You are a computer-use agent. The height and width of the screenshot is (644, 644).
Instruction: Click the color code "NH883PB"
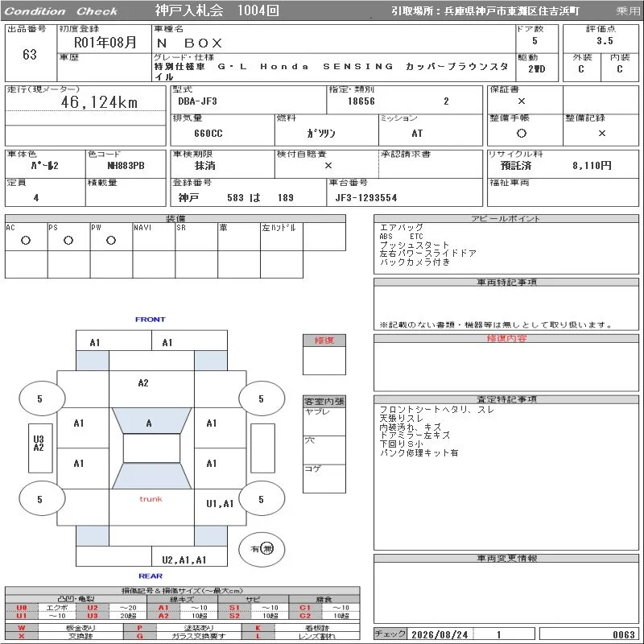point(126,166)
